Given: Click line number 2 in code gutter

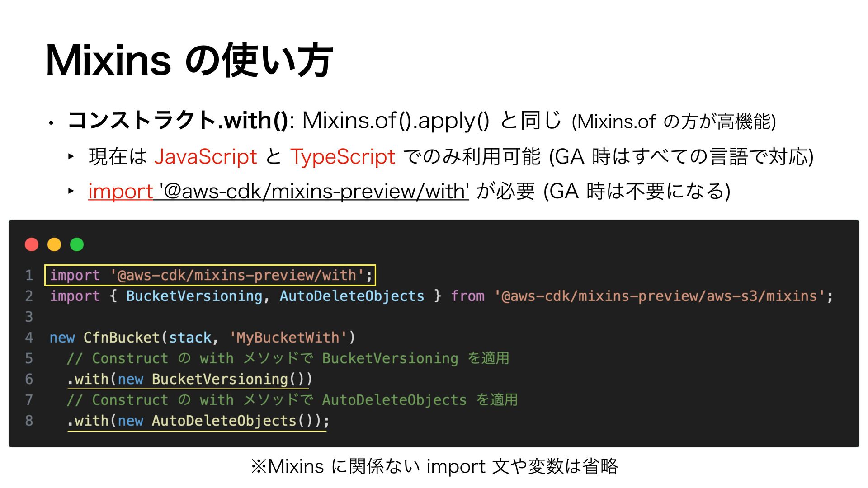Looking at the screenshot, I should pos(29,296).
